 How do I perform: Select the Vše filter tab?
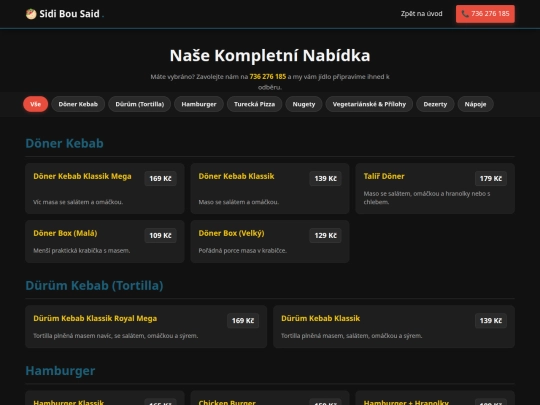click(x=35, y=104)
